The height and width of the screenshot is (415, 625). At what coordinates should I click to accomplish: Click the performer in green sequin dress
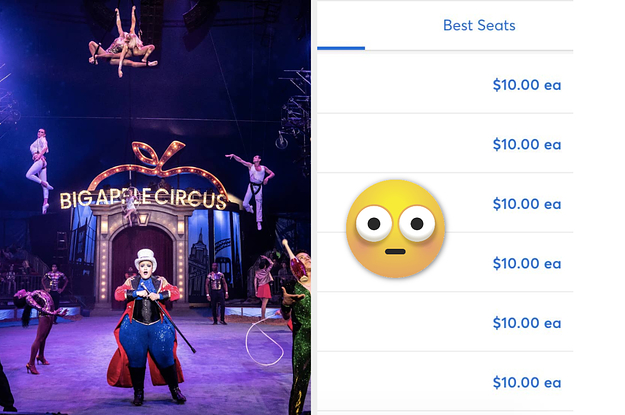[x=297, y=327]
